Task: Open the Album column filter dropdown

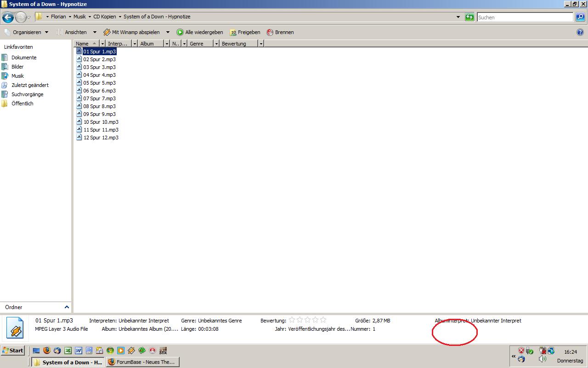Action: click(167, 44)
